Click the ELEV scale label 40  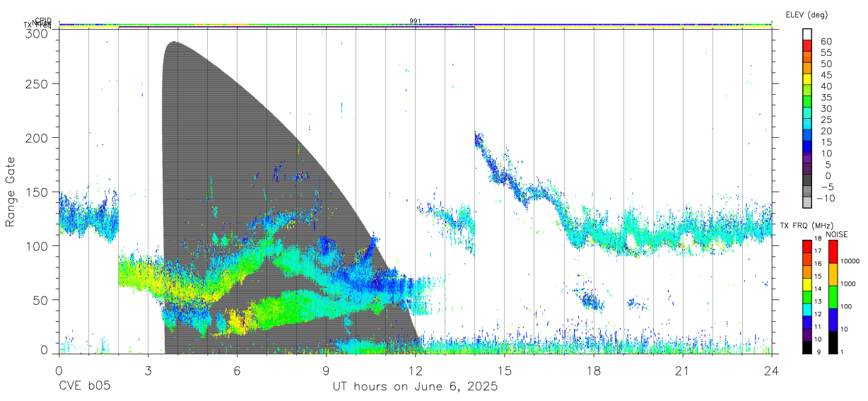[x=826, y=86]
